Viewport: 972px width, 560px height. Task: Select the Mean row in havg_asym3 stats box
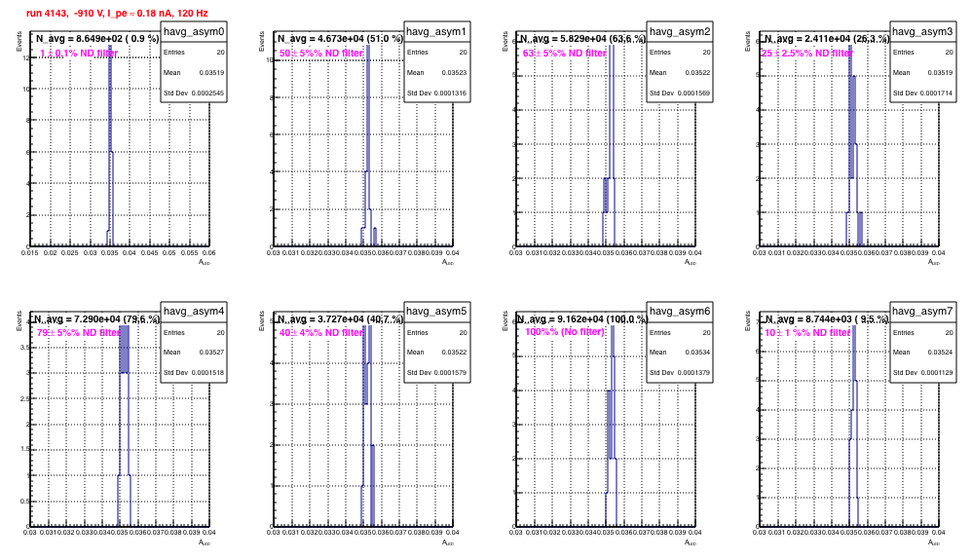click(923, 73)
